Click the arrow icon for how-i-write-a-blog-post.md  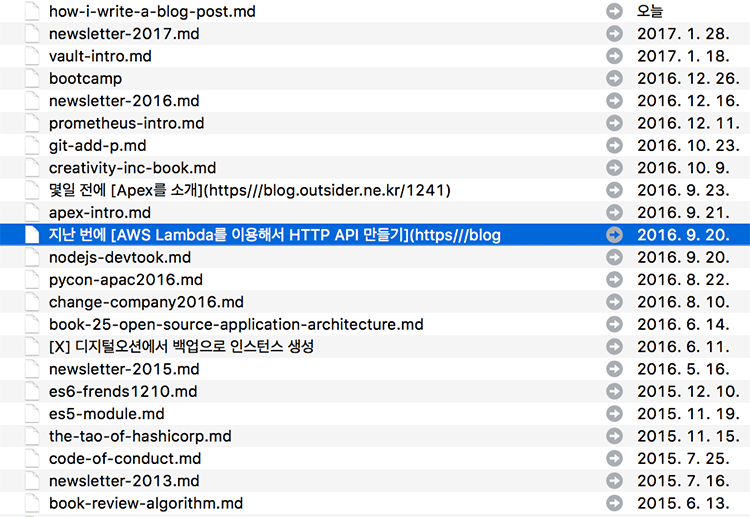point(614,11)
